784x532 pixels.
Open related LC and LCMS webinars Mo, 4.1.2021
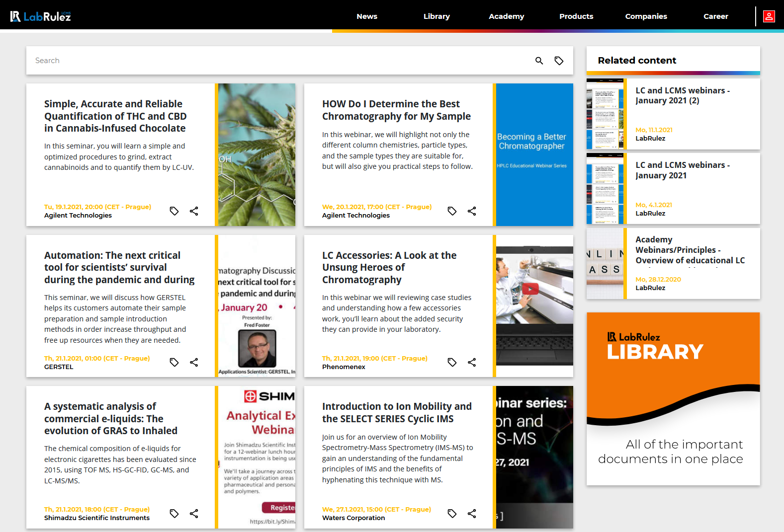click(x=683, y=170)
